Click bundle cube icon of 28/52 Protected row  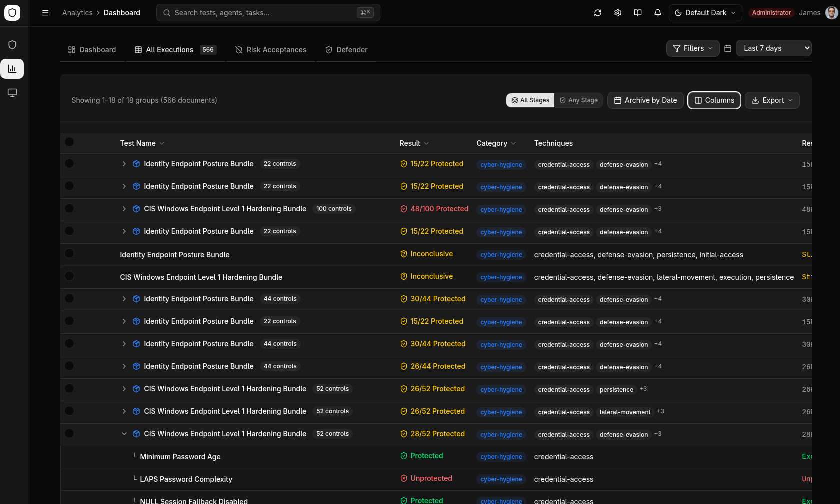(136, 434)
